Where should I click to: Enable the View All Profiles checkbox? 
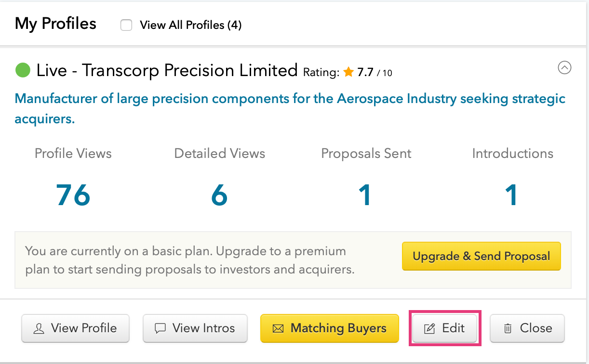tap(126, 25)
